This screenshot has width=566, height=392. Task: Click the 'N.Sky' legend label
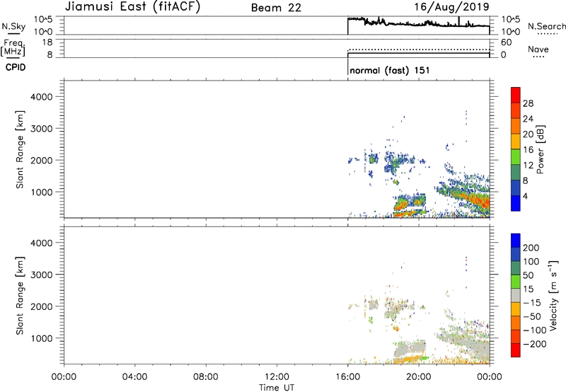click(13, 26)
